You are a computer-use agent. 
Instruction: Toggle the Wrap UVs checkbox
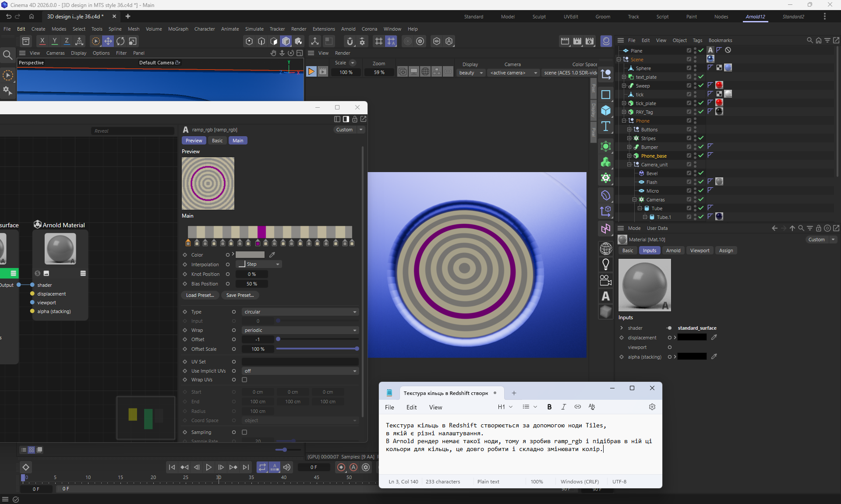[244, 380]
